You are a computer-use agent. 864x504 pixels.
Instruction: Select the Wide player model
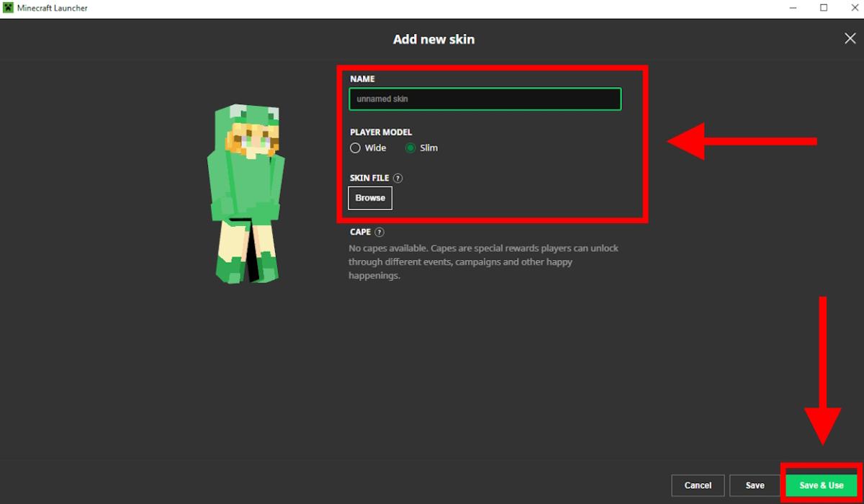[x=355, y=148]
